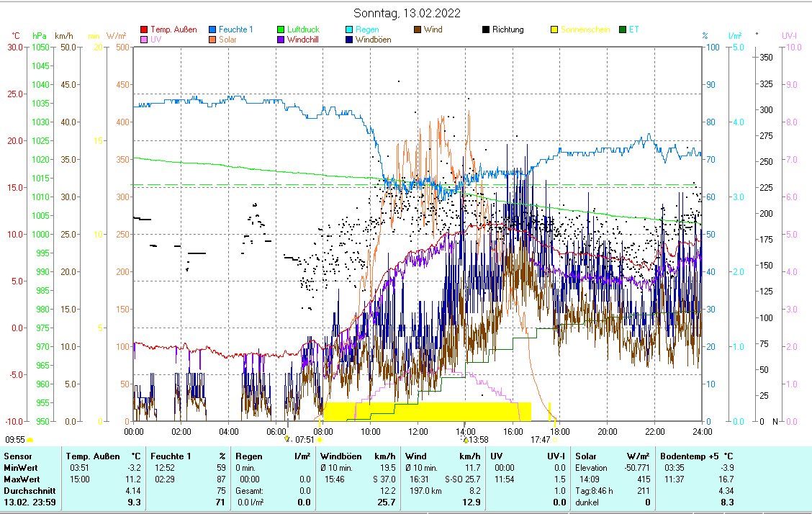Select the Windböen legend label
This screenshot has width=812, height=514.
(x=373, y=40)
